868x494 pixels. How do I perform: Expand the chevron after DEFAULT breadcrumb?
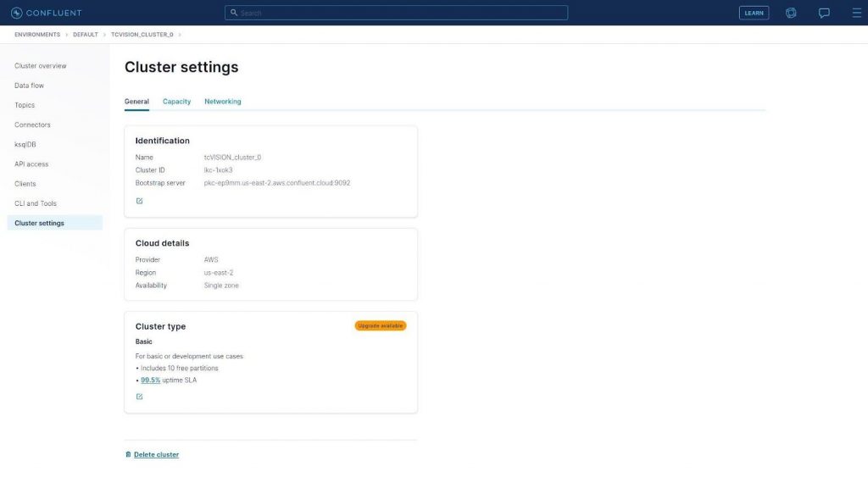tap(103, 35)
